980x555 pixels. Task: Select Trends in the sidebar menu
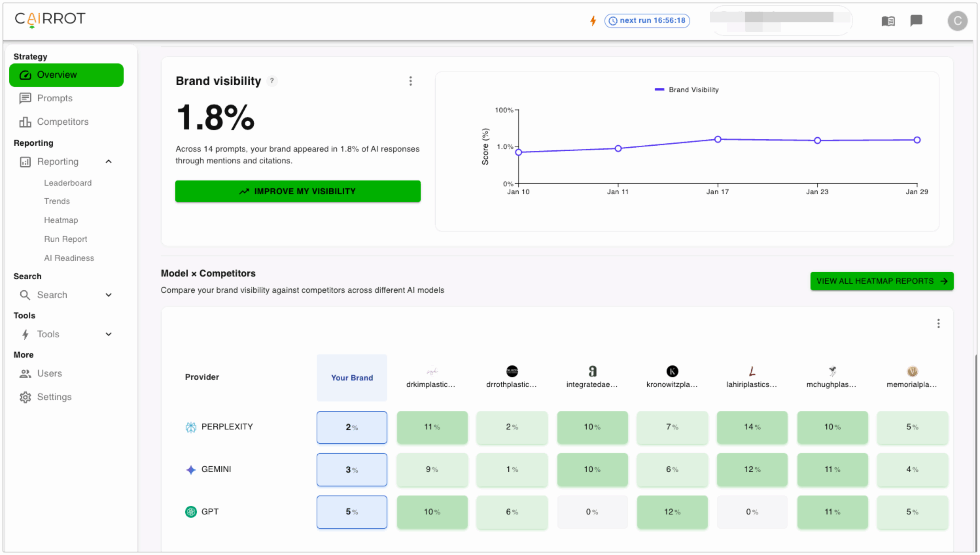57,201
